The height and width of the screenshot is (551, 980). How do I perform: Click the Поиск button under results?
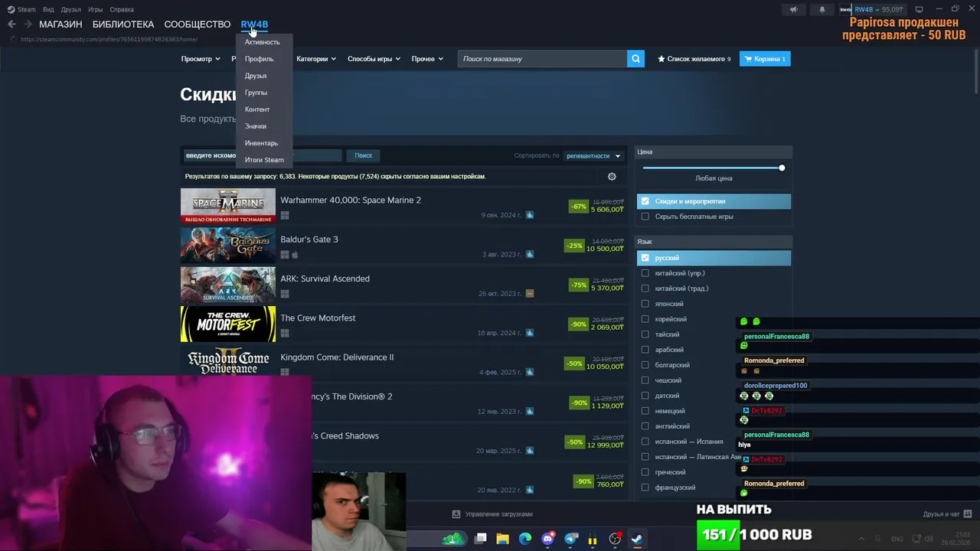(363, 155)
